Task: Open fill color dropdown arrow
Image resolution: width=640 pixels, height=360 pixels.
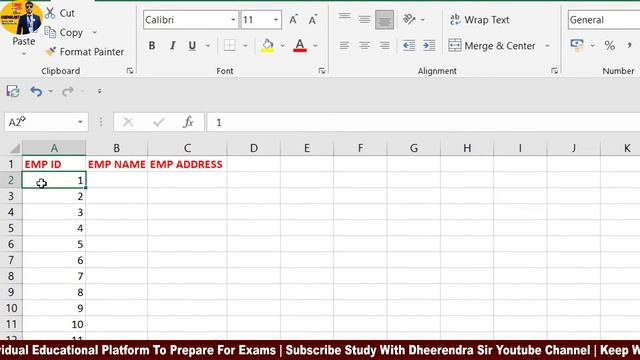Action: click(282, 45)
